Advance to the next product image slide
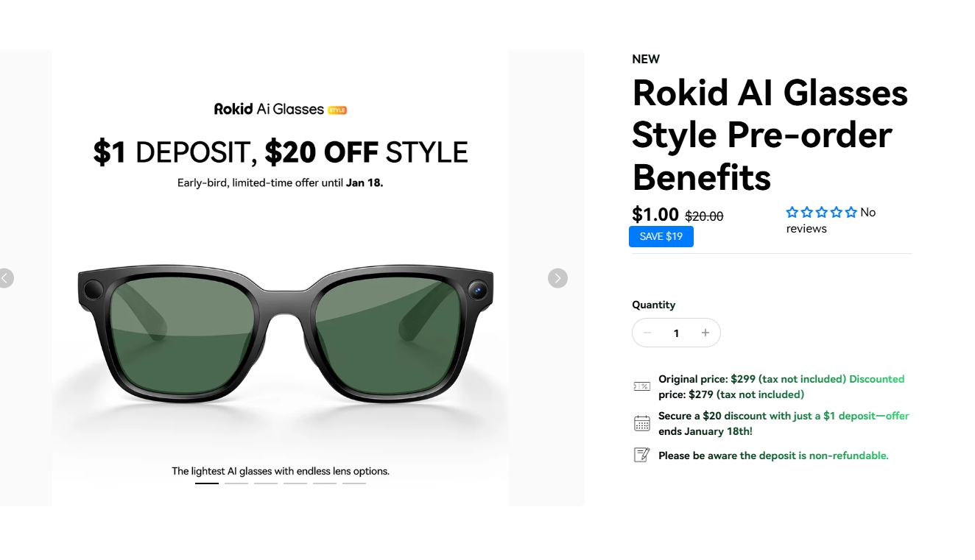This screenshot has height=560, width=975. pyautogui.click(x=557, y=278)
